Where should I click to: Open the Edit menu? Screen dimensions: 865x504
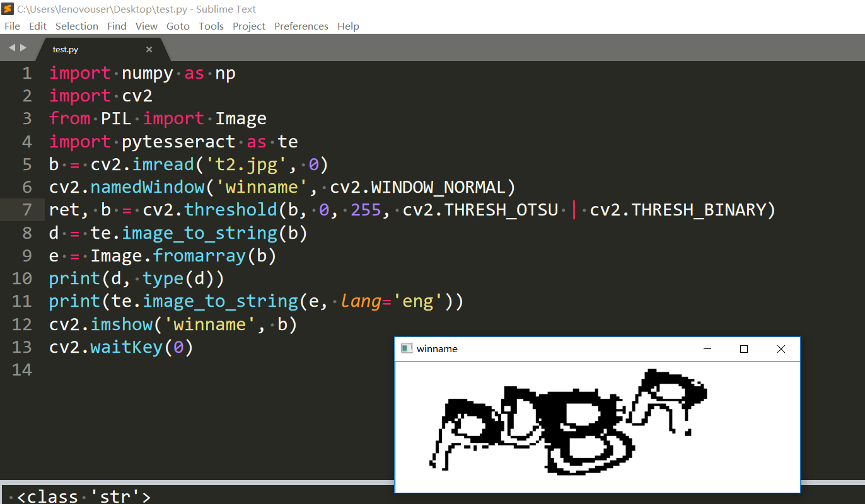coord(38,26)
